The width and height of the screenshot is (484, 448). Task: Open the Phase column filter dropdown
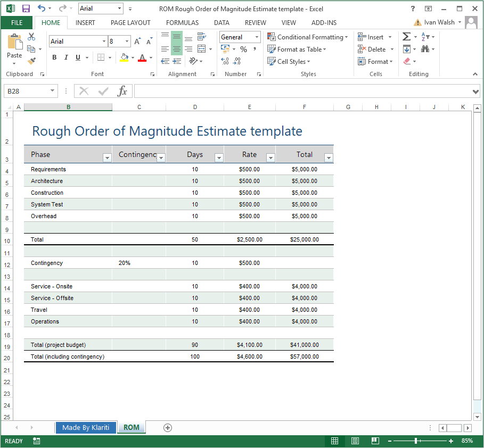[x=107, y=157]
